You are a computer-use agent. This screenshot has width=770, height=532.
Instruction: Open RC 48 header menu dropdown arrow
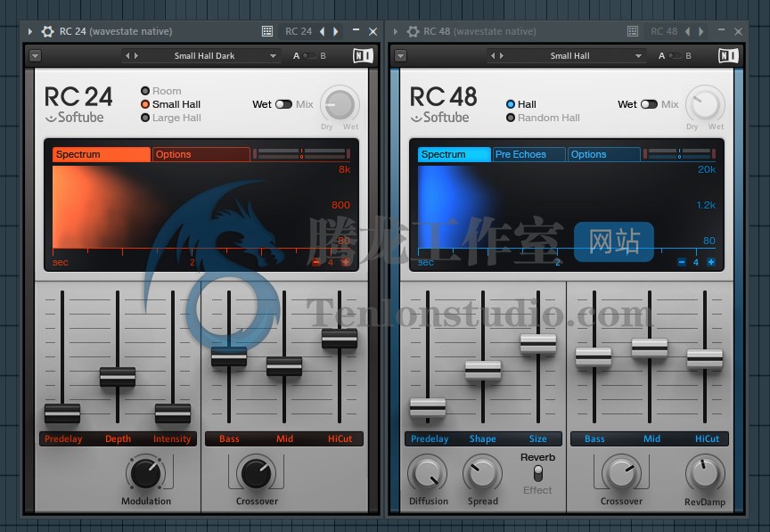400,56
